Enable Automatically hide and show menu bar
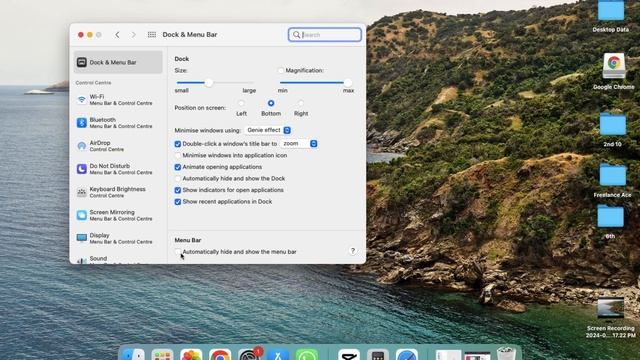Image resolution: width=640 pixels, height=360 pixels. pyautogui.click(x=178, y=252)
